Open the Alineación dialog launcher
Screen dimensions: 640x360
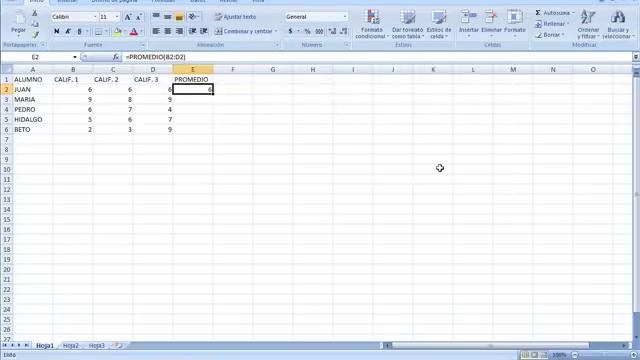pyautogui.click(x=276, y=45)
